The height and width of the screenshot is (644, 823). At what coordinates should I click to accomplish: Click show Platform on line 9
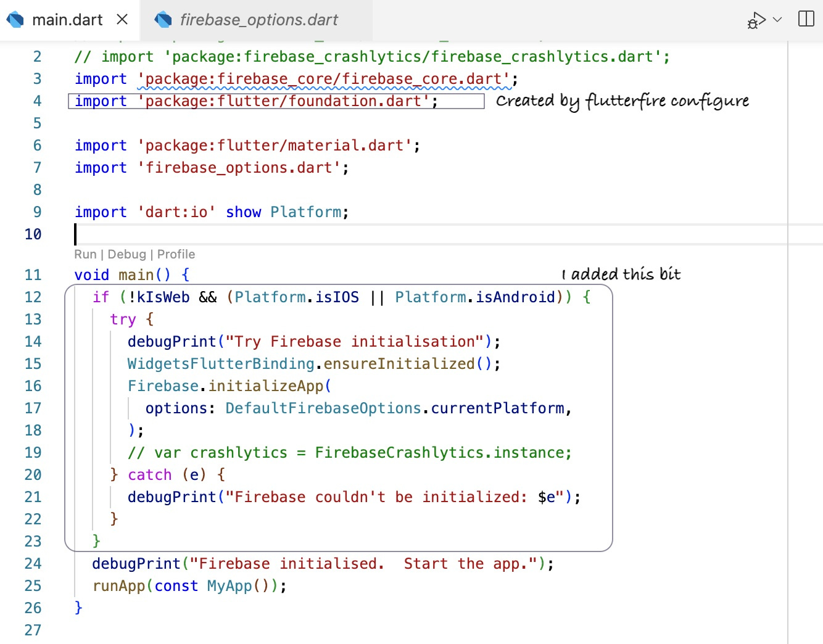click(x=283, y=212)
